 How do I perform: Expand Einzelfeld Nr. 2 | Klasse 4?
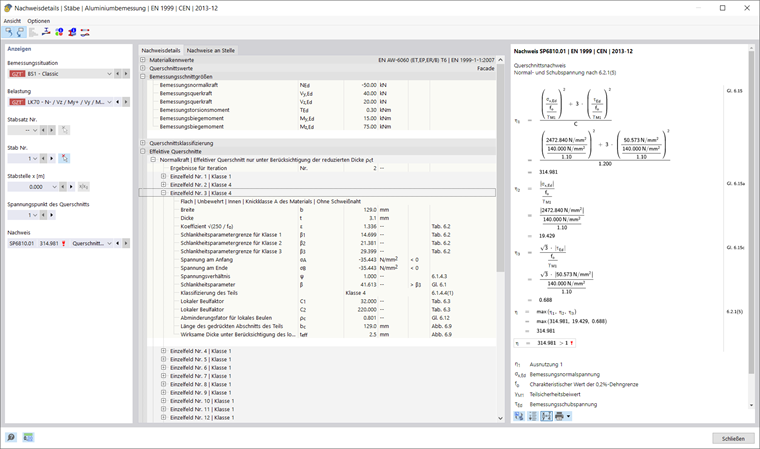(x=163, y=185)
